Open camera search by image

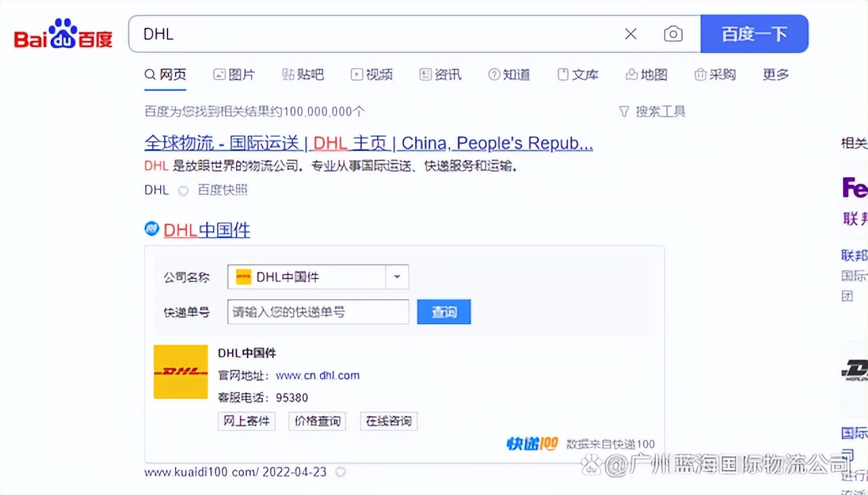673,33
